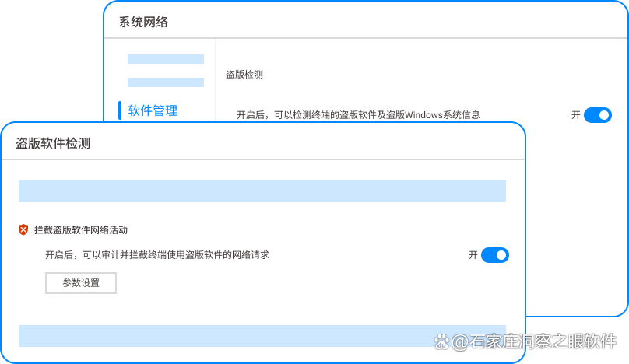The height and width of the screenshot is (364, 629).
Task: Click the 盗版软件检测 window title
Action: point(53,143)
